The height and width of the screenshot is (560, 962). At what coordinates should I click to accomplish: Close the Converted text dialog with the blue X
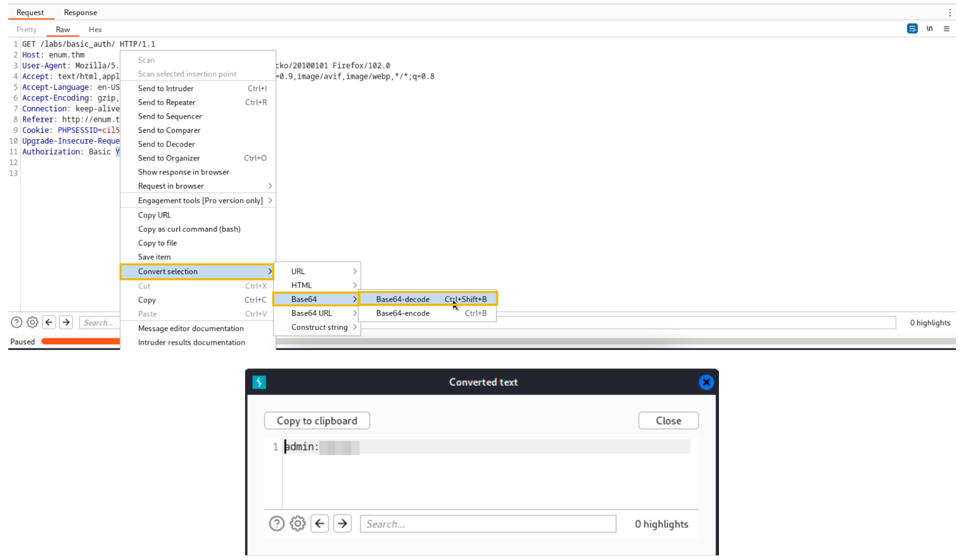[x=706, y=382]
